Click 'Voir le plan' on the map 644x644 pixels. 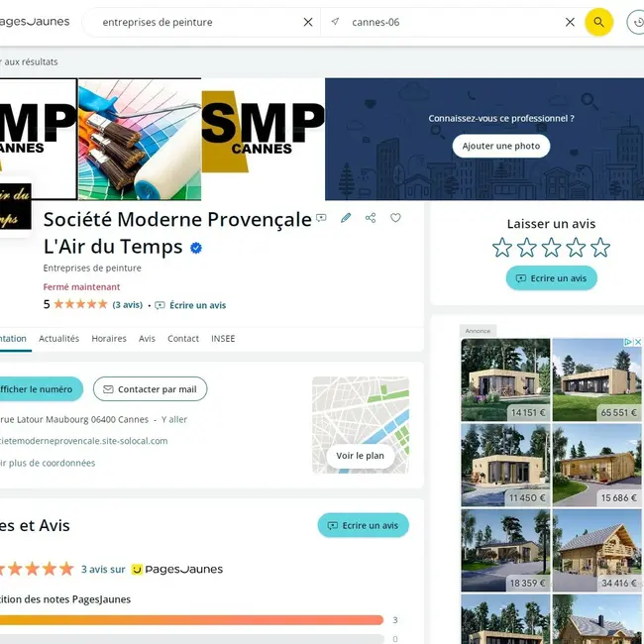point(361,456)
